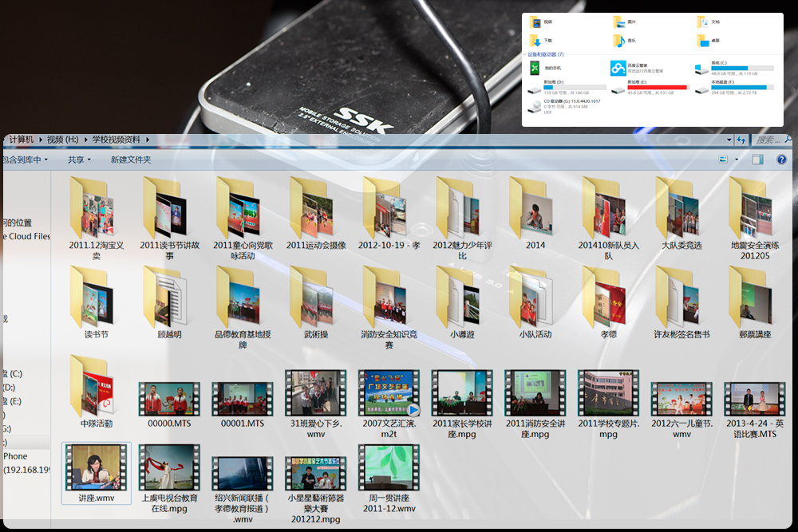Image resolution: width=798 pixels, height=532 pixels.
Task: Open the 音乐 music folder icon
Action: 618,40
